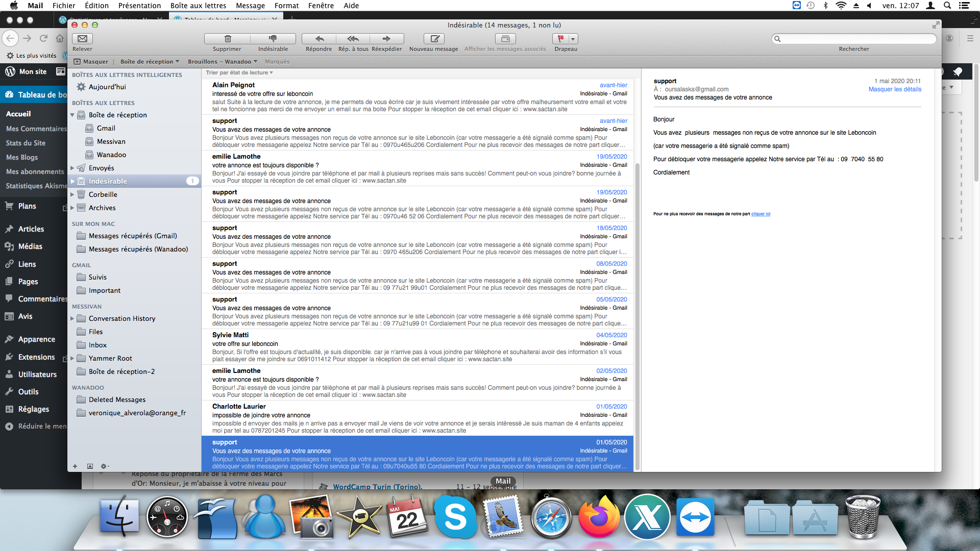Screen dimensions: 980x551
Task: Open the Boîte aux lettres menu
Action: click(198, 6)
